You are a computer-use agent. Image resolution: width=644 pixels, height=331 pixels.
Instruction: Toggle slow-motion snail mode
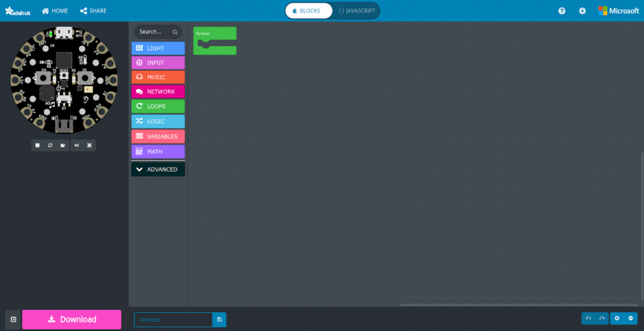coord(62,145)
